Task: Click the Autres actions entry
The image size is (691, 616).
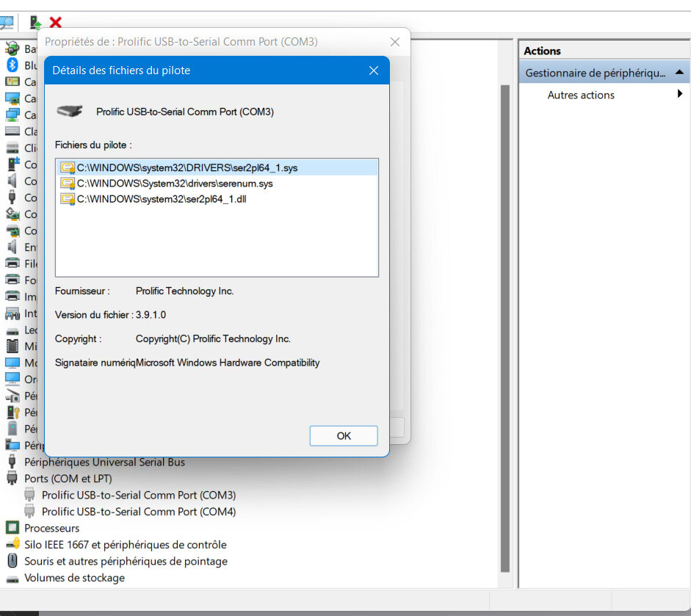Action: point(581,95)
